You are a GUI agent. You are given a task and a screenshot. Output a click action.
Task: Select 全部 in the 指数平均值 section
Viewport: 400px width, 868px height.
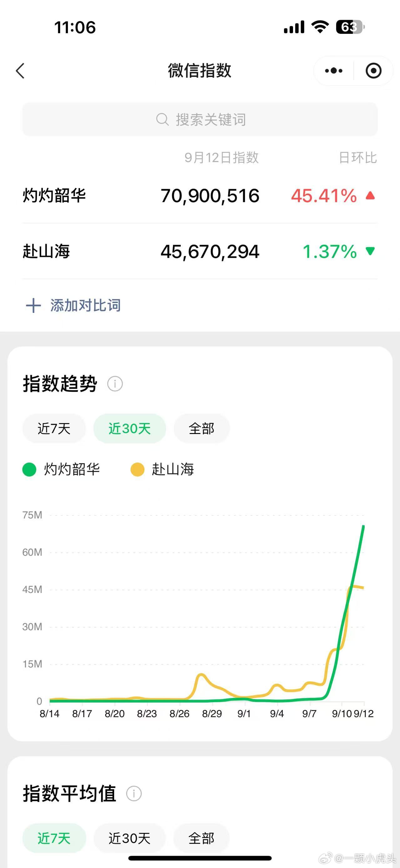point(201,838)
